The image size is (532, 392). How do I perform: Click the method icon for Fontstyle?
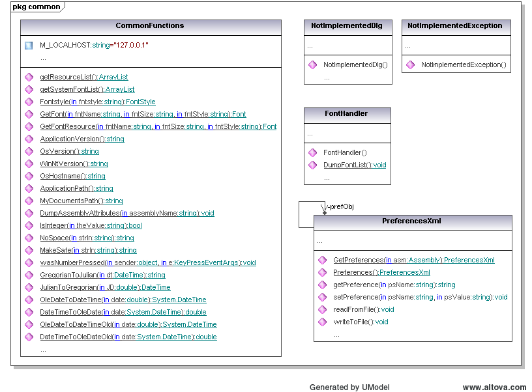click(29, 102)
